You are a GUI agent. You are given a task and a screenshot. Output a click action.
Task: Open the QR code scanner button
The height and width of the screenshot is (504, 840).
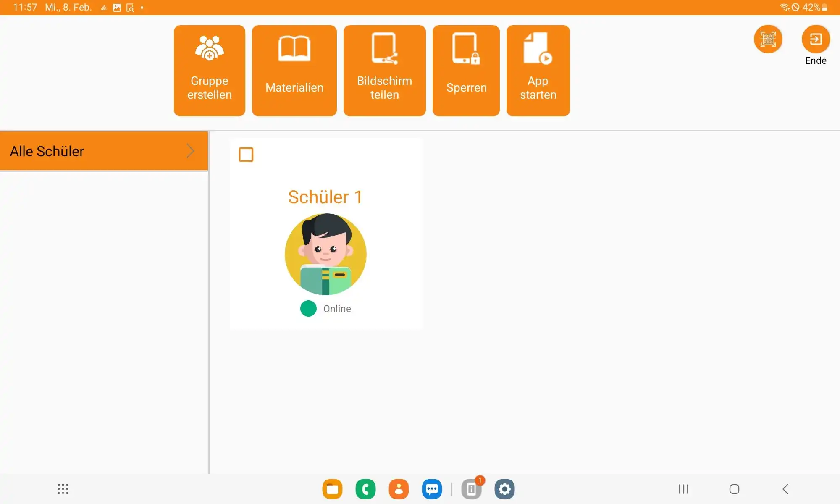(768, 39)
